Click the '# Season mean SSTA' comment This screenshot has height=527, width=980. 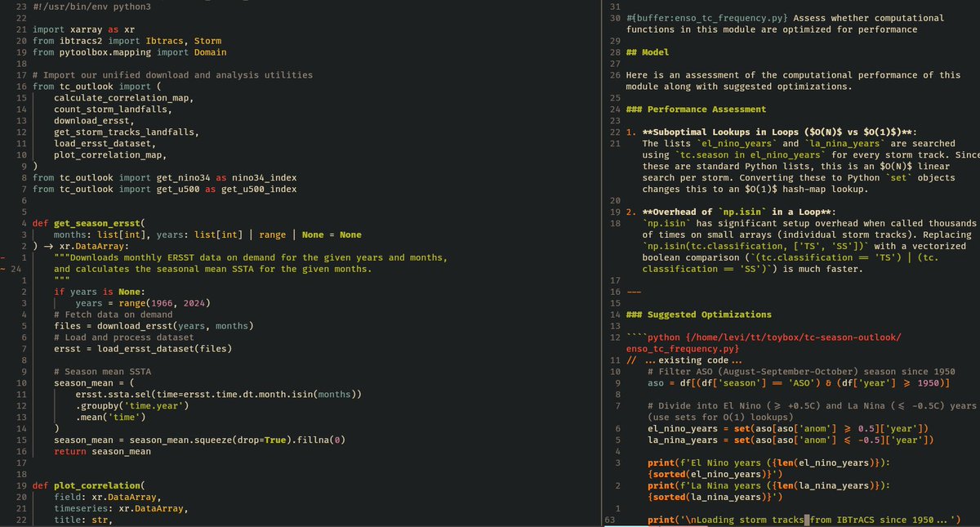click(102, 372)
